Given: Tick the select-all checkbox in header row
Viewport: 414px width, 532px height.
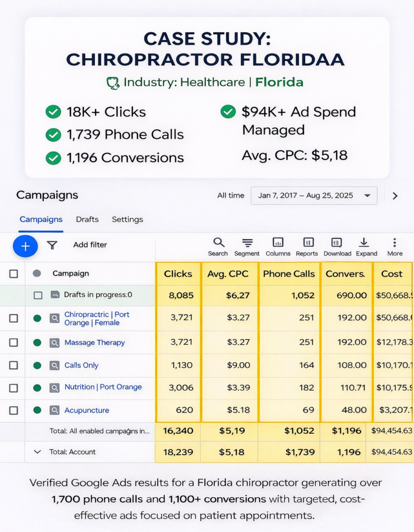Looking at the screenshot, I should coord(14,274).
